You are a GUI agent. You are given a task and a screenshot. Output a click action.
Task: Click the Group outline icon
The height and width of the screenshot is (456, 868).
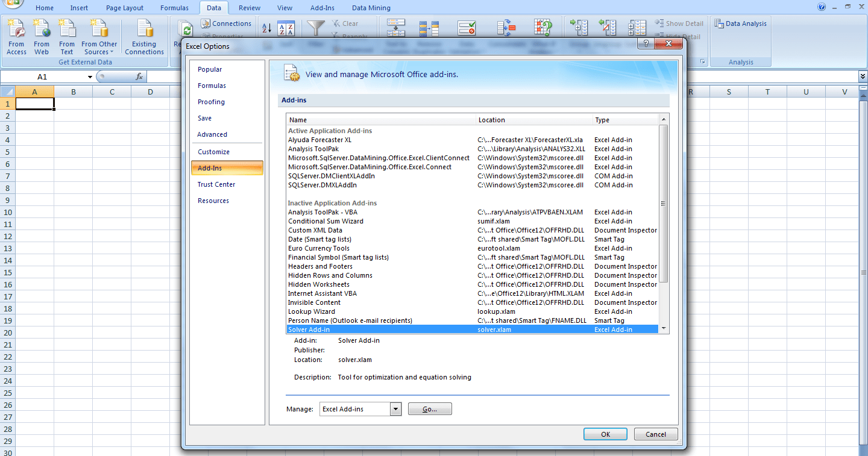click(x=578, y=27)
